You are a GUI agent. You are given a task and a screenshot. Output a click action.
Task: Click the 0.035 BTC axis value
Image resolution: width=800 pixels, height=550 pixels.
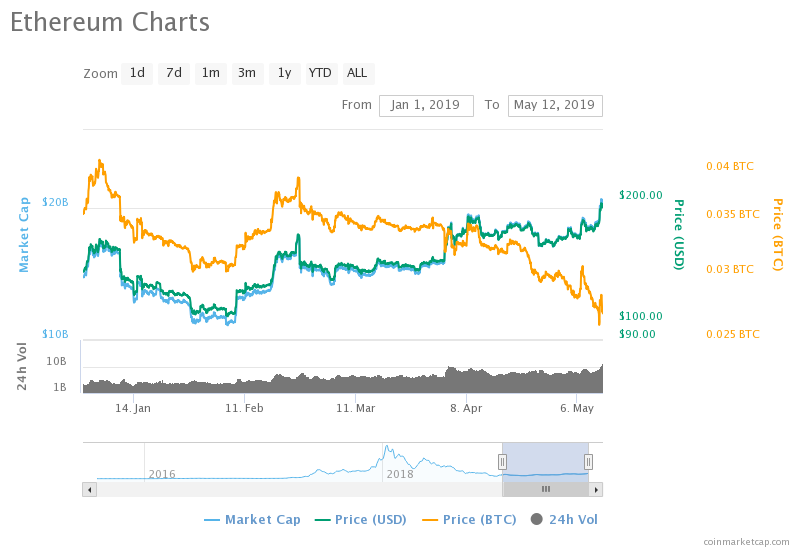pos(733,214)
